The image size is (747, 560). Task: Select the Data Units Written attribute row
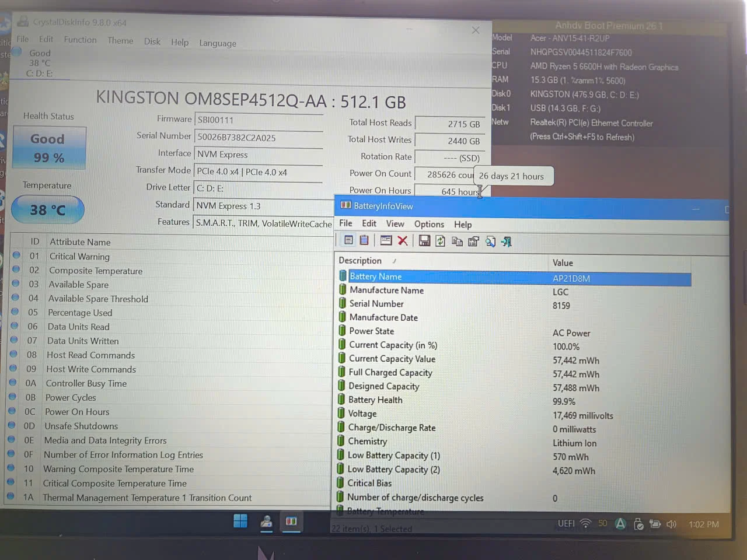169,341
